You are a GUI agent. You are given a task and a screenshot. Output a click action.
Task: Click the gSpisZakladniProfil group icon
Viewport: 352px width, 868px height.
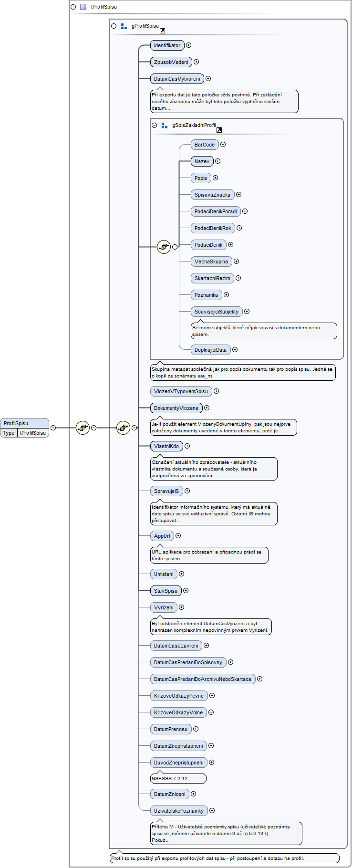pyautogui.click(x=165, y=125)
